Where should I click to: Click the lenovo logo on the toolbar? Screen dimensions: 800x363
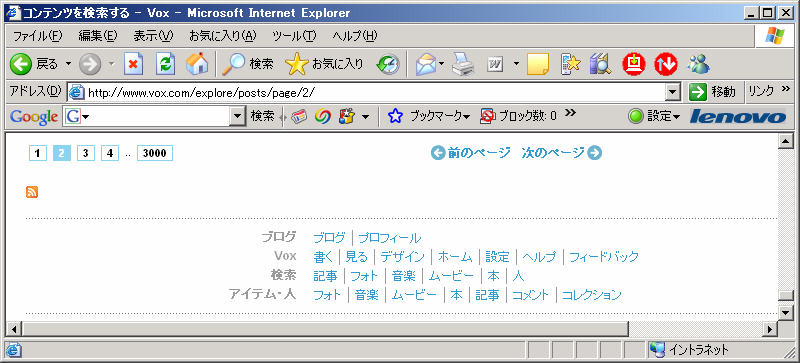click(738, 117)
